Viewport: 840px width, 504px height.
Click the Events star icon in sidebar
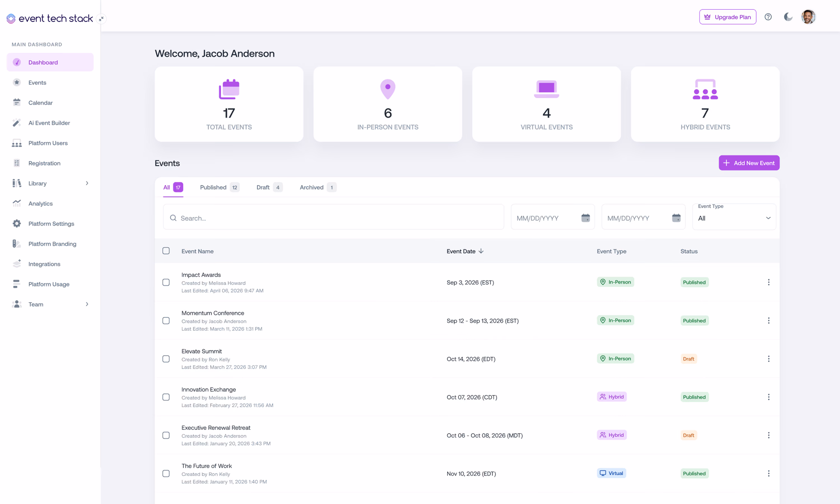(17, 82)
